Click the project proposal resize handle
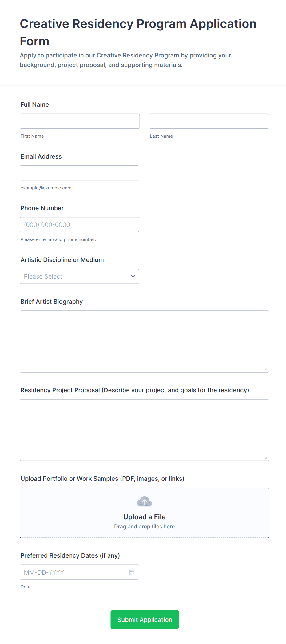 tap(266, 458)
